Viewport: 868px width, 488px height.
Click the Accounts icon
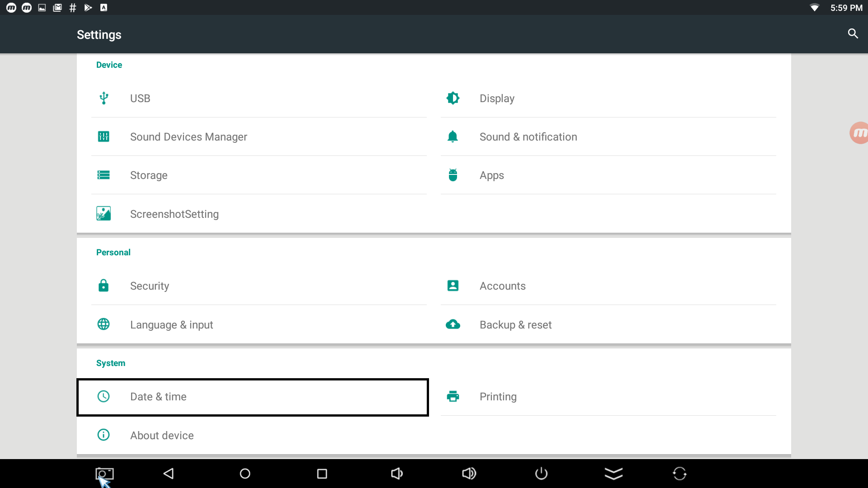(x=453, y=286)
